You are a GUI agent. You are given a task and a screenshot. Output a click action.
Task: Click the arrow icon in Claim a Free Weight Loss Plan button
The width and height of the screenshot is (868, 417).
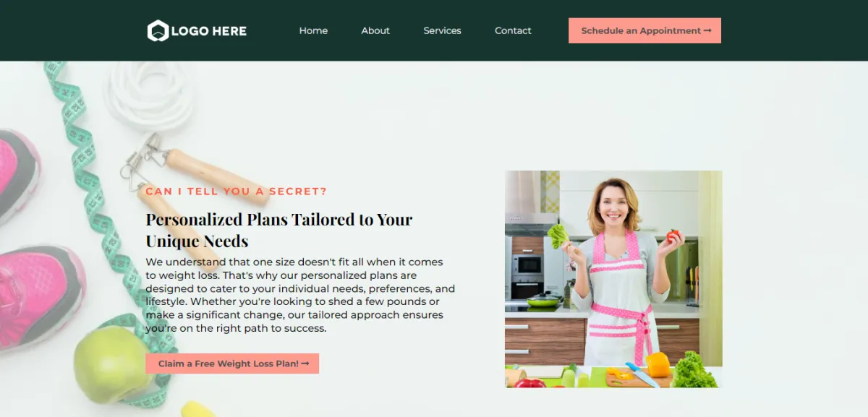pos(305,364)
